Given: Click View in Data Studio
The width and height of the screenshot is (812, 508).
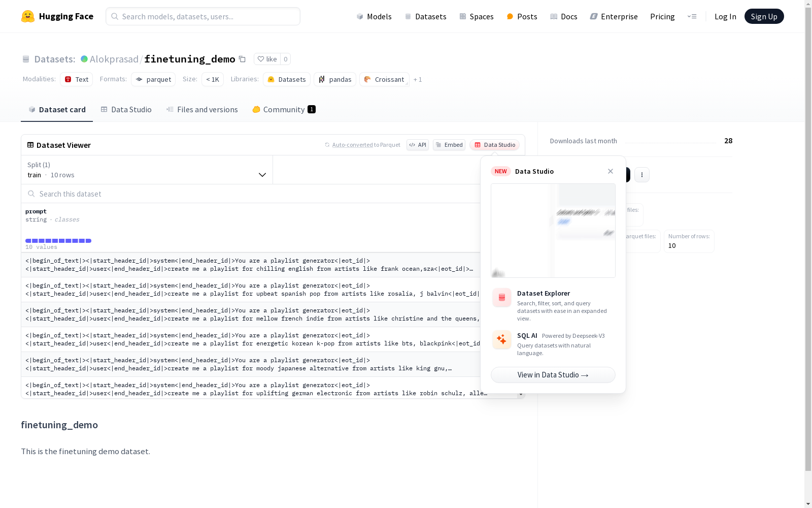Looking at the screenshot, I should [553, 375].
